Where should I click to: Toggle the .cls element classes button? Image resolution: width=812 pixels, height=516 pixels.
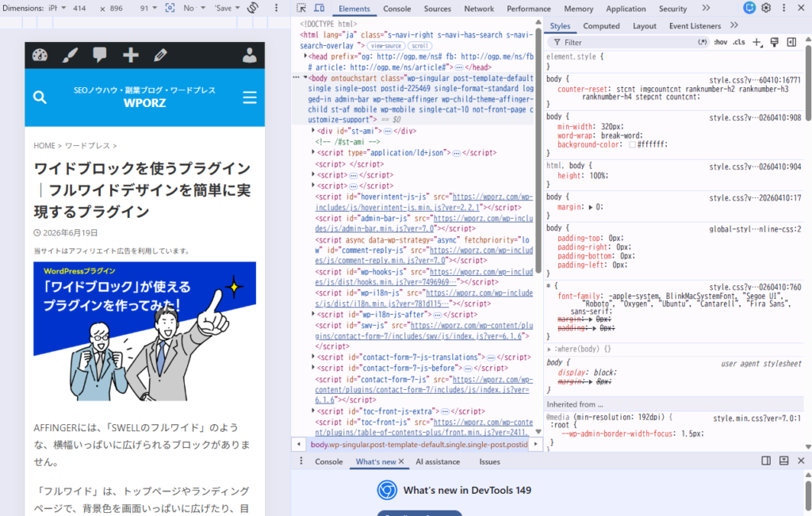[739, 43]
